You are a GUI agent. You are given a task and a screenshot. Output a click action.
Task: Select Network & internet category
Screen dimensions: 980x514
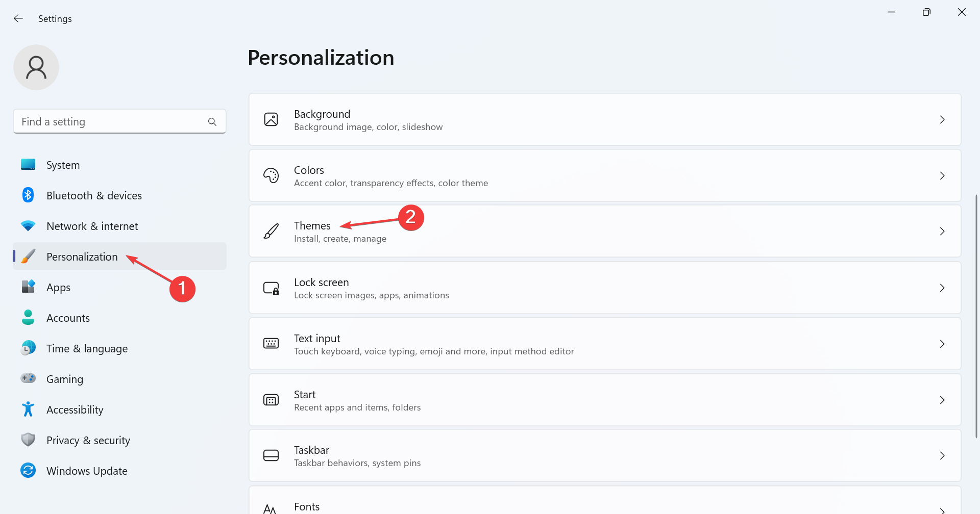coord(92,226)
